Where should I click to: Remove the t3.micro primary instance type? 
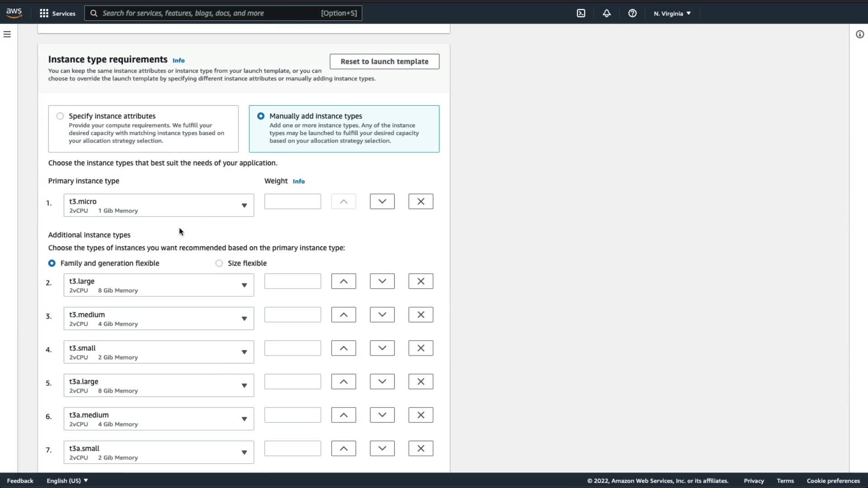click(x=420, y=202)
